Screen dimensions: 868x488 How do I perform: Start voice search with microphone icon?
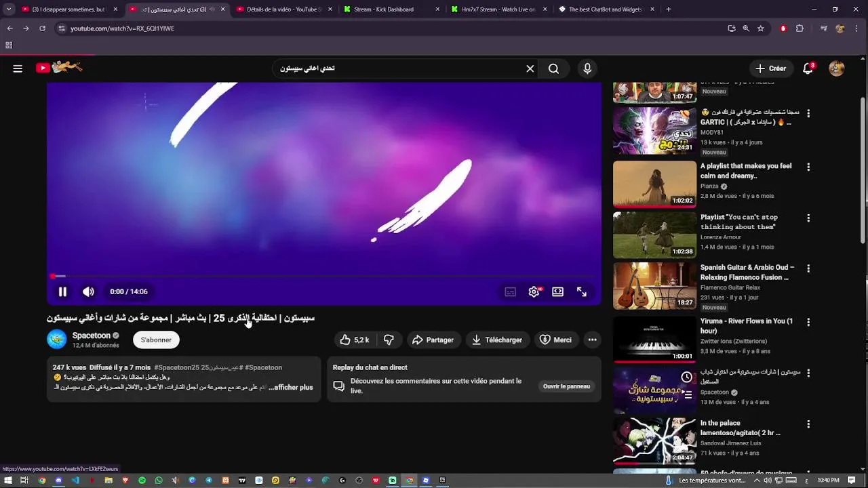point(587,68)
